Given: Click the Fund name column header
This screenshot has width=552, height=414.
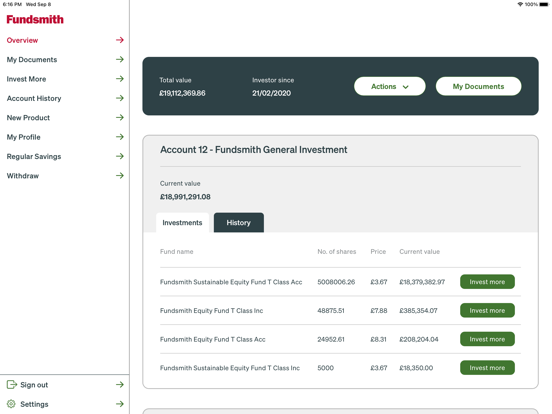Looking at the screenshot, I should 176,251.
